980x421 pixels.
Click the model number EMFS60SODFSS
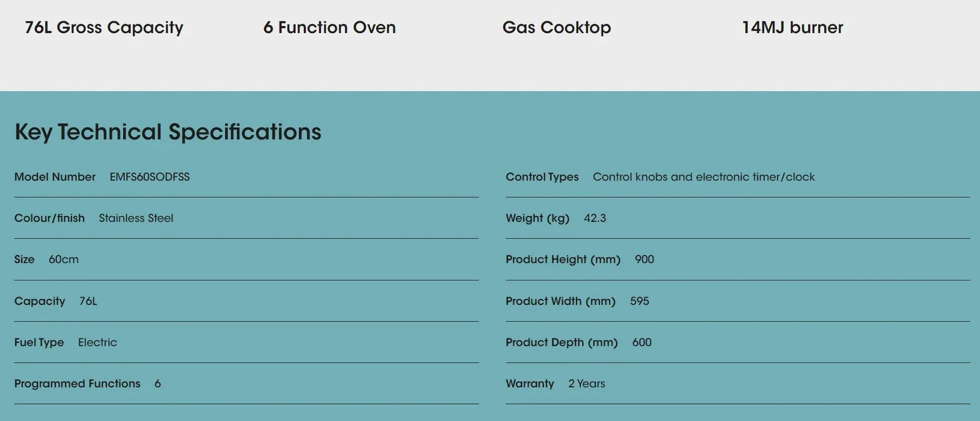coord(150,177)
